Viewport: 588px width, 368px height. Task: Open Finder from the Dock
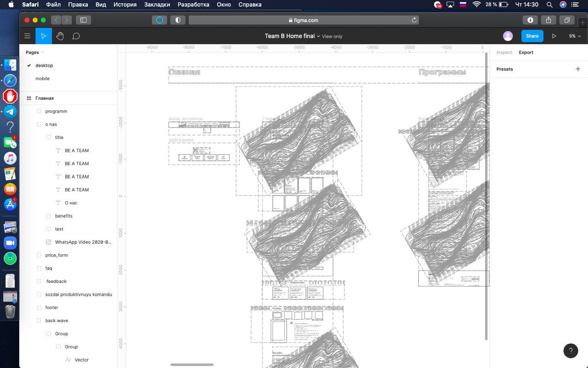[x=10, y=65]
